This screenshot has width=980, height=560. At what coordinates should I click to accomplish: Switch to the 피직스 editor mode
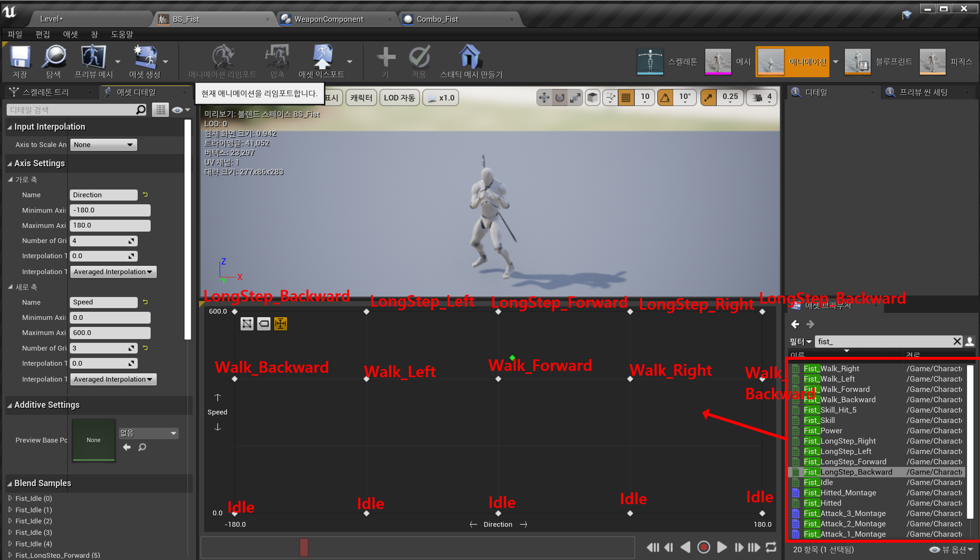coord(946,62)
